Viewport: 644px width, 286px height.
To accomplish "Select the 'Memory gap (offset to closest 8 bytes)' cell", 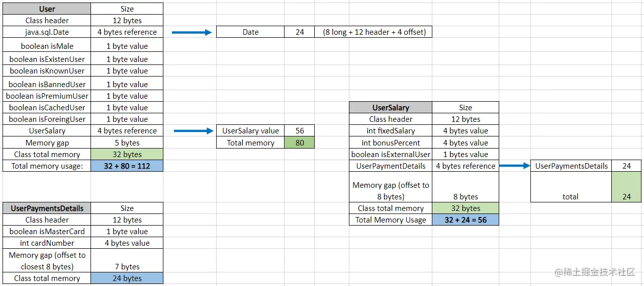I will [47, 260].
